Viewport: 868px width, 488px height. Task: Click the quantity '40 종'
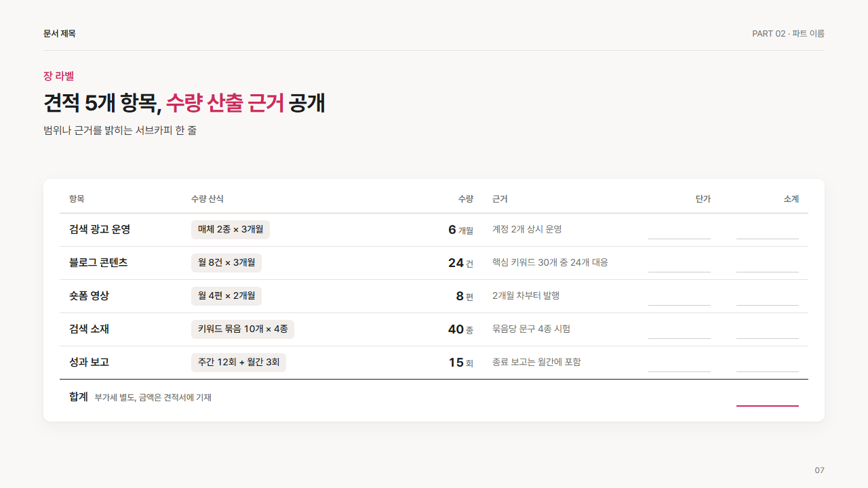(460, 329)
